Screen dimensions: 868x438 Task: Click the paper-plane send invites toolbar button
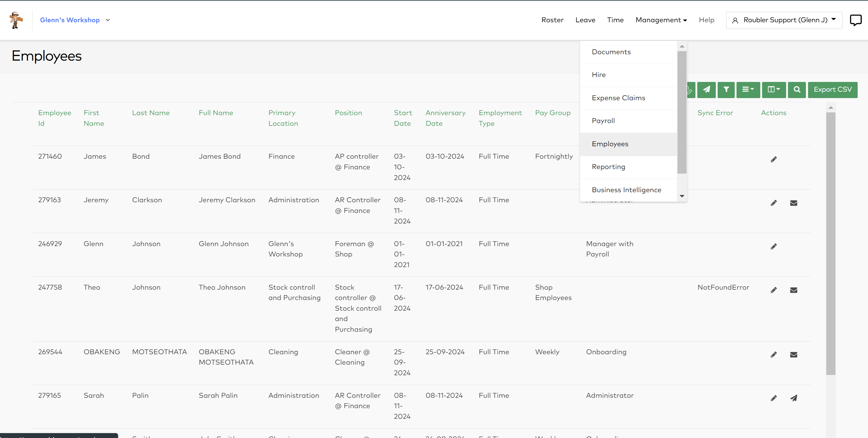click(706, 90)
